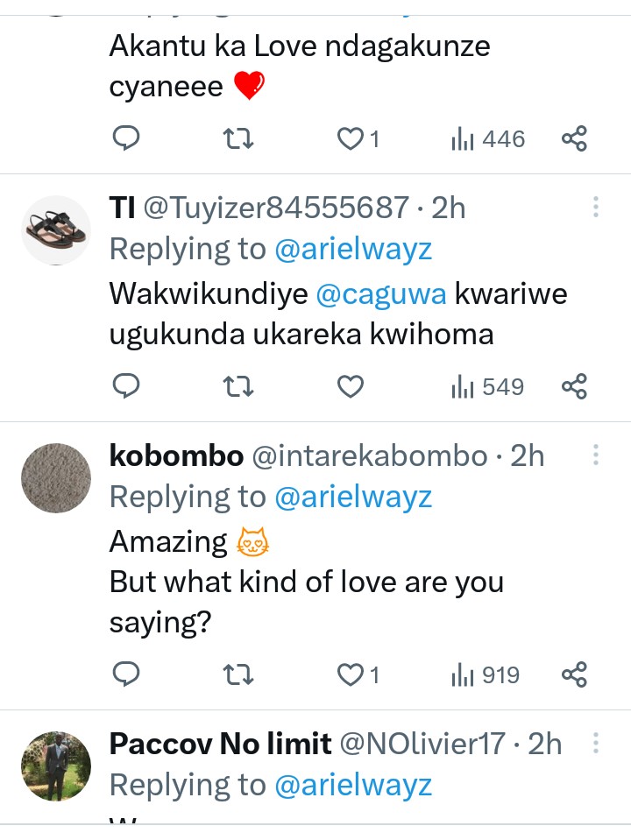Open the @caguwa mention link
631x840 pixels.
point(379,293)
